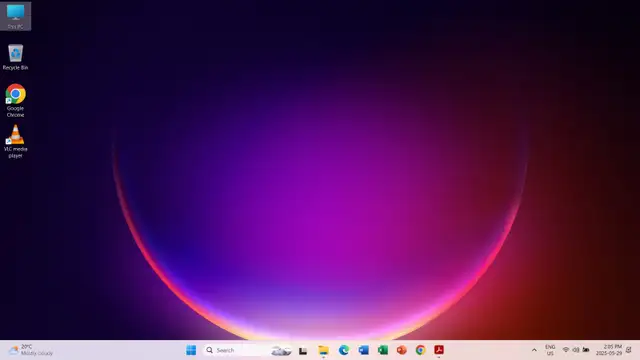The width and height of the screenshot is (640, 360).
Task: Open the Wi-Fi network quick settings
Action: pyautogui.click(x=566, y=350)
